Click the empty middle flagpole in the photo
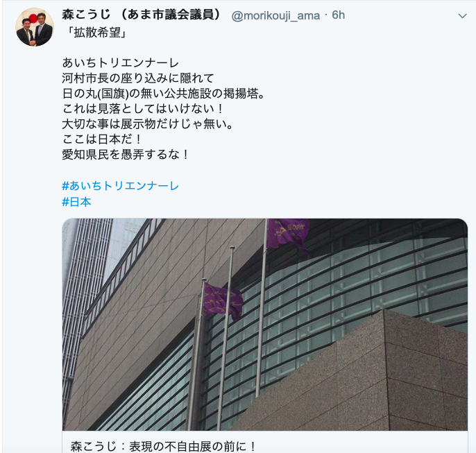This screenshot has width=476, height=453. (x=226, y=338)
